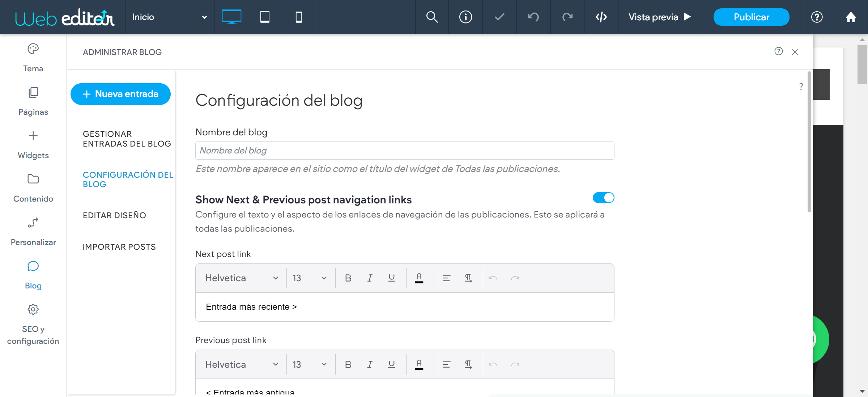The width and height of the screenshot is (868, 397).
Task: Select Configuración del blog menu item
Action: [x=128, y=180]
